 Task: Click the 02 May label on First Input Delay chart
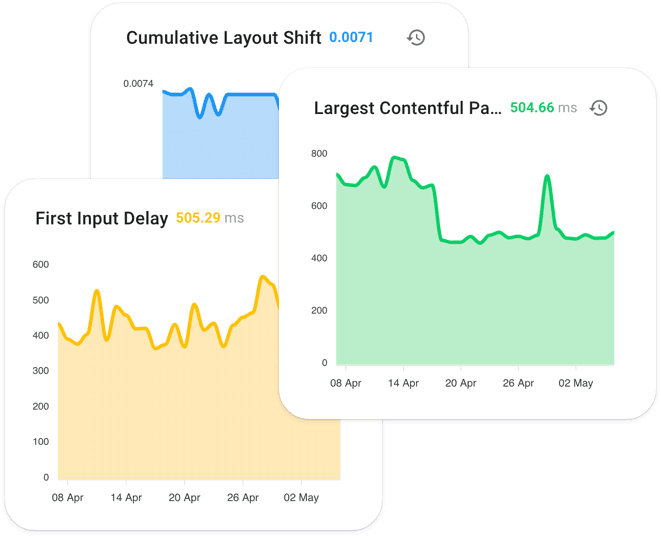coord(301,497)
